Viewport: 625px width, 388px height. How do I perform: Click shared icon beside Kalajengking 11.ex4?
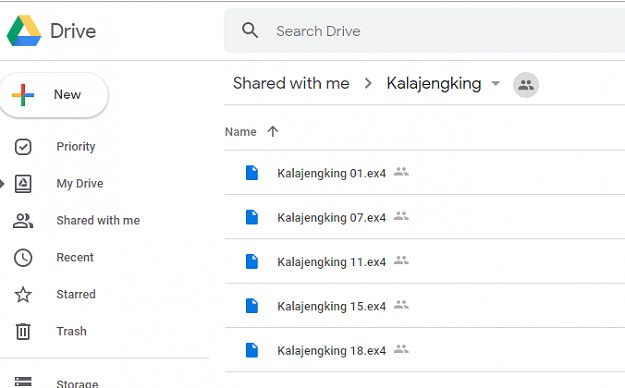401,260
